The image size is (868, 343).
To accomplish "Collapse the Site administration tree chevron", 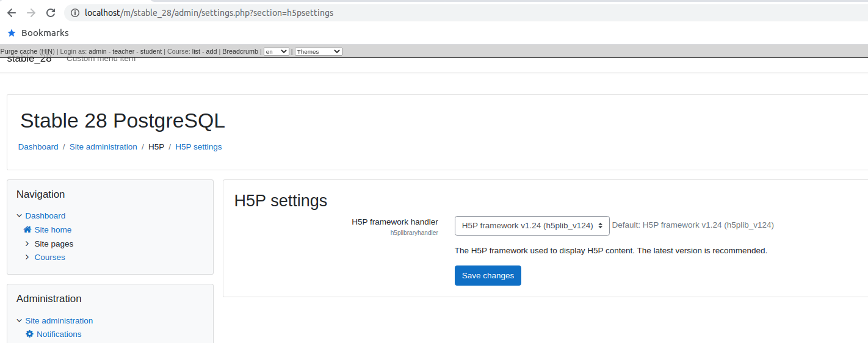I will (20, 320).
